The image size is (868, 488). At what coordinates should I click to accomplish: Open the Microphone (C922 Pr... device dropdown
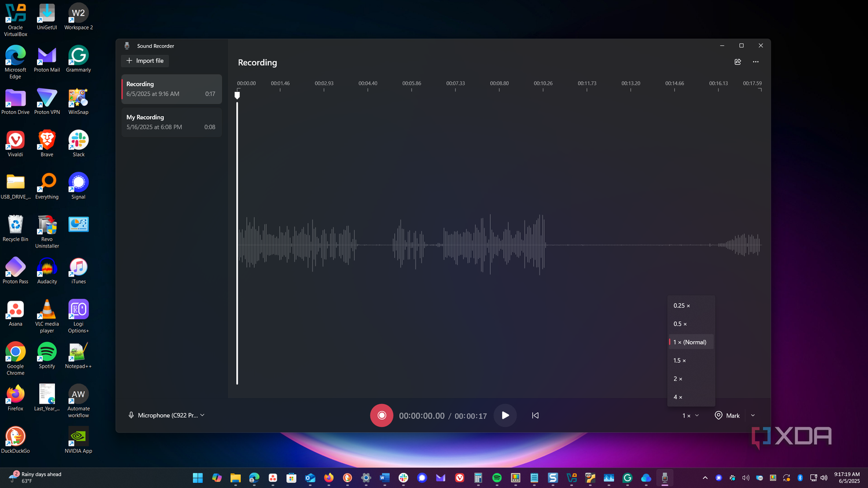click(166, 415)
